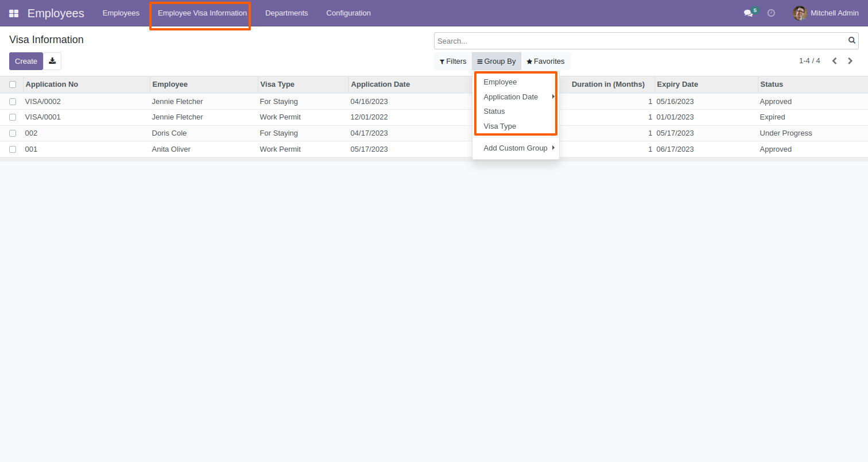The height and width of the screenshot is (462, 868).
Task: Click expiry date 05/17/2023
Action: (675, 133)
